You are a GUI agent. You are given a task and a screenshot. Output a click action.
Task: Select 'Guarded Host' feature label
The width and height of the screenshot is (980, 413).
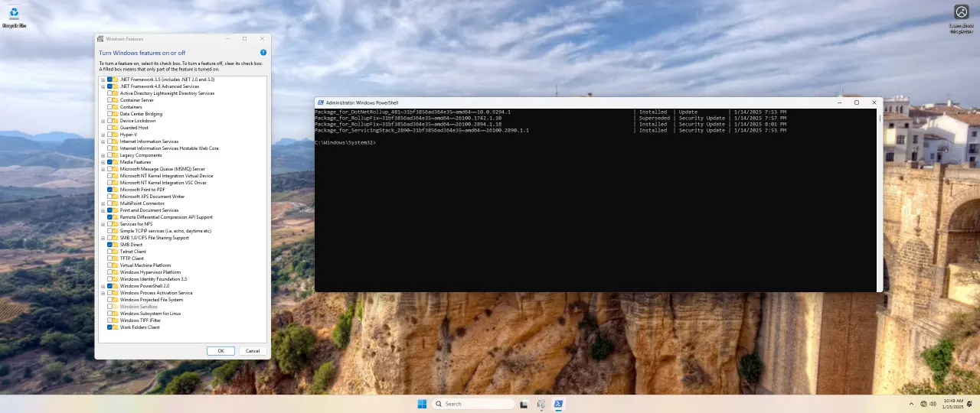[134, 128]
